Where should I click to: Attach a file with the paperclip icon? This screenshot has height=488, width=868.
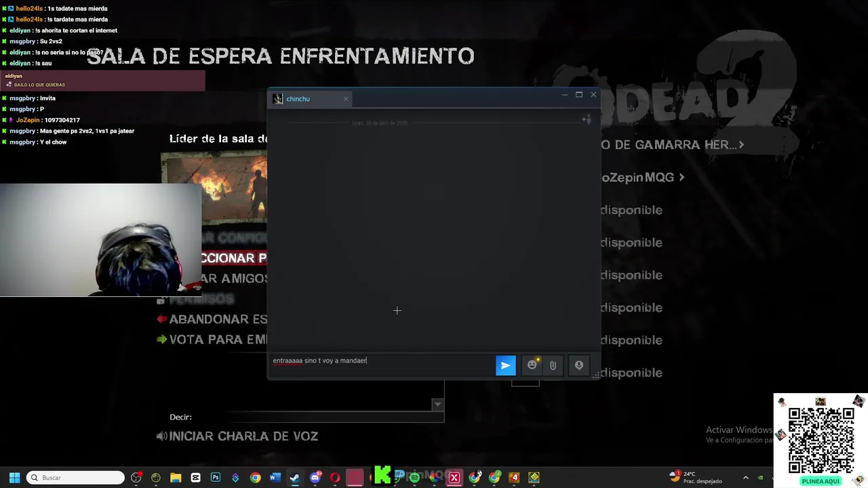click(x=553, y=365)
